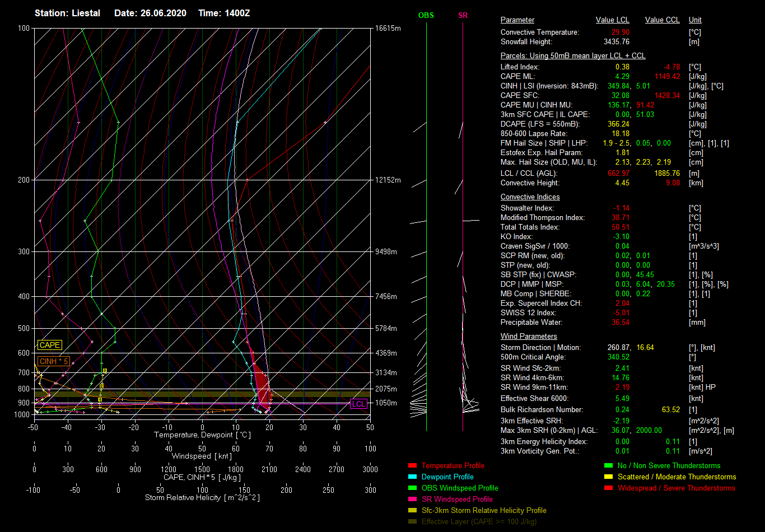Click the red Widespread / Severe Thunderstorms swatch
This screenshot has height=532, width=765.
(x=608, y=488)
